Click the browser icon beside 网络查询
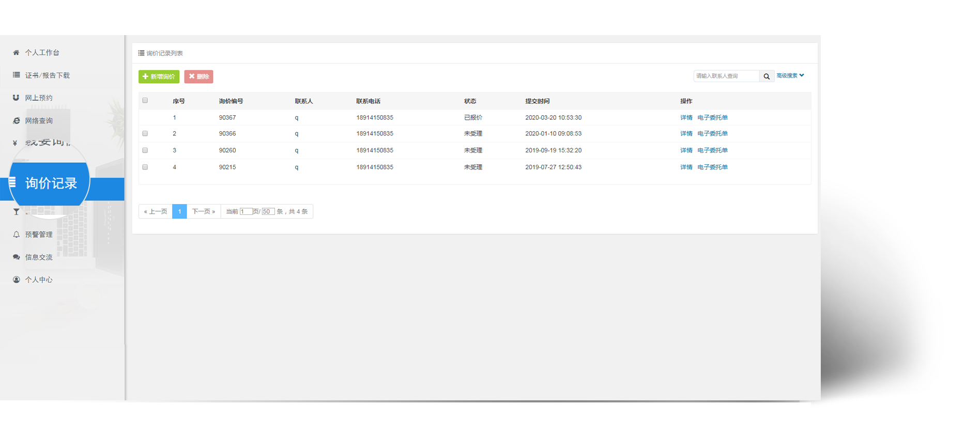Screen dimensions: 980x436 pos(16,121)
